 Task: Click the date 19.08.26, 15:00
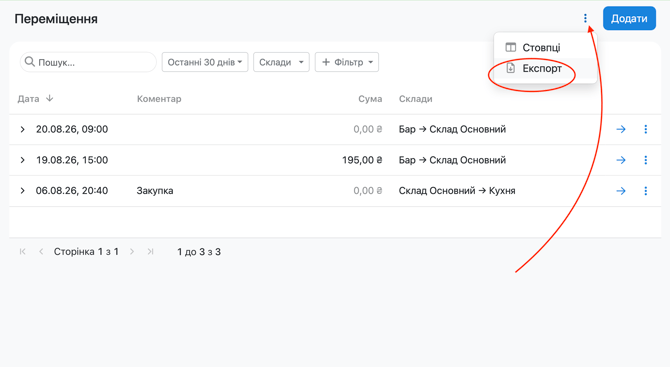pos(72,160)
